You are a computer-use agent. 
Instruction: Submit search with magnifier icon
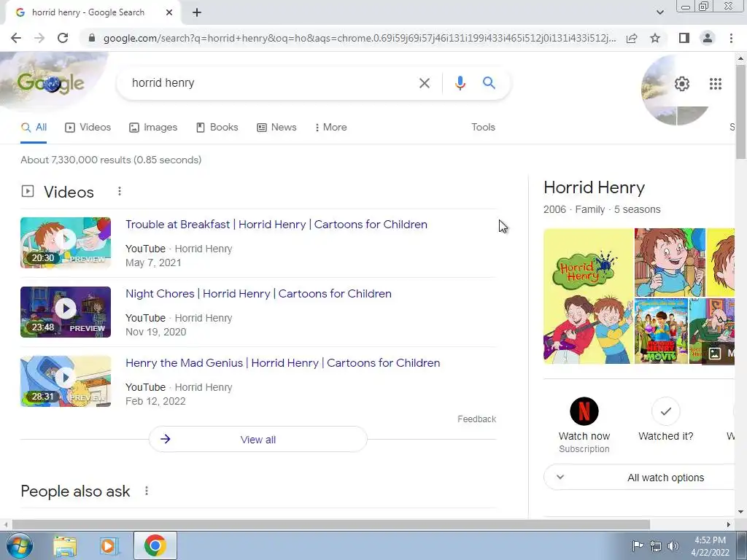click(x=489, y=83)
